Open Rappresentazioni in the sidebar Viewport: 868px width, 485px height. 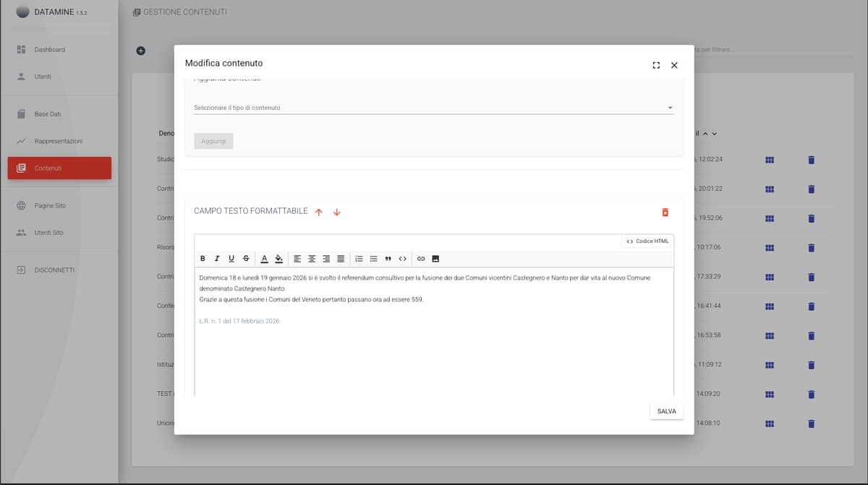point(59,141)
